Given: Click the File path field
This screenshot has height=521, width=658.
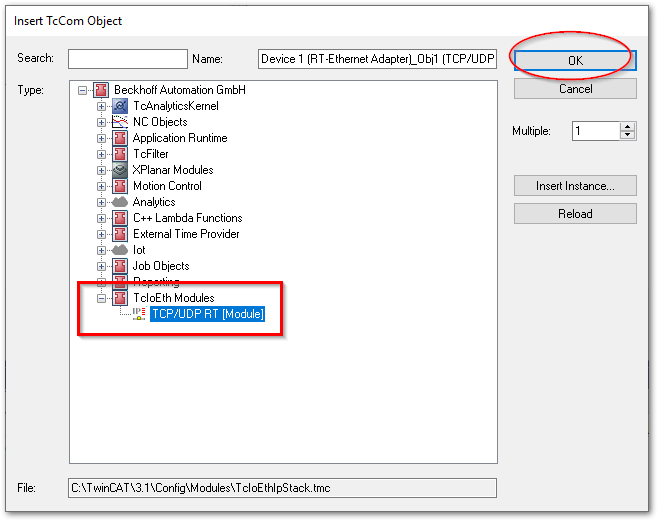Looking at the screenshot, I should click(282, 488).
